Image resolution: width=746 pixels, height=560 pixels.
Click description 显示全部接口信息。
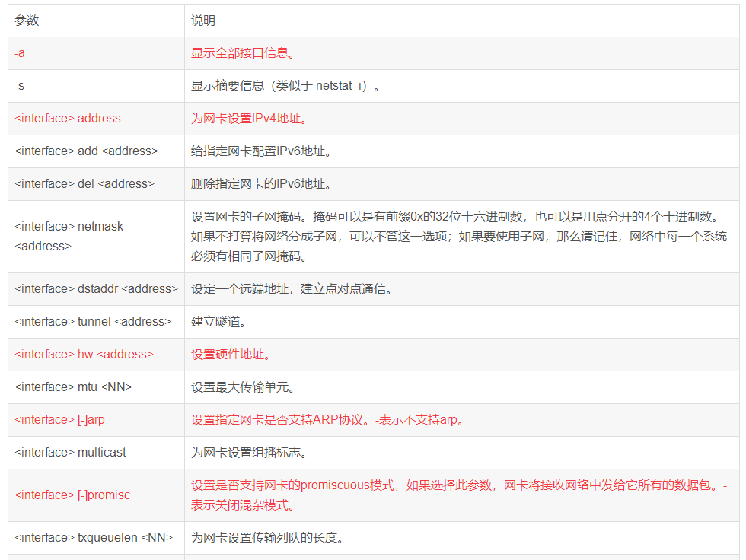(x=243, y=53)
